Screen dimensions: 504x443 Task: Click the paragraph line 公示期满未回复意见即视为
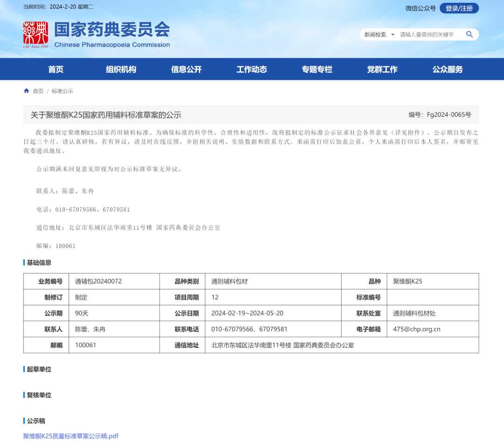(110, 169)
